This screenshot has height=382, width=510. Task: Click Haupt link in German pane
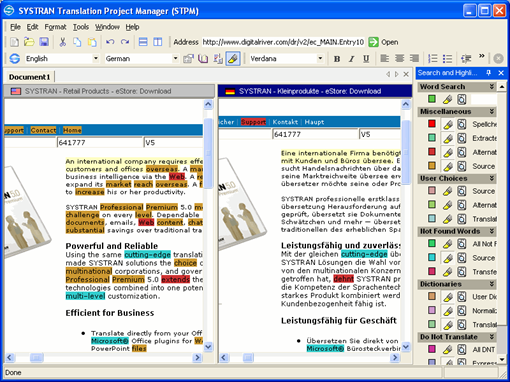tap(314, 122)
